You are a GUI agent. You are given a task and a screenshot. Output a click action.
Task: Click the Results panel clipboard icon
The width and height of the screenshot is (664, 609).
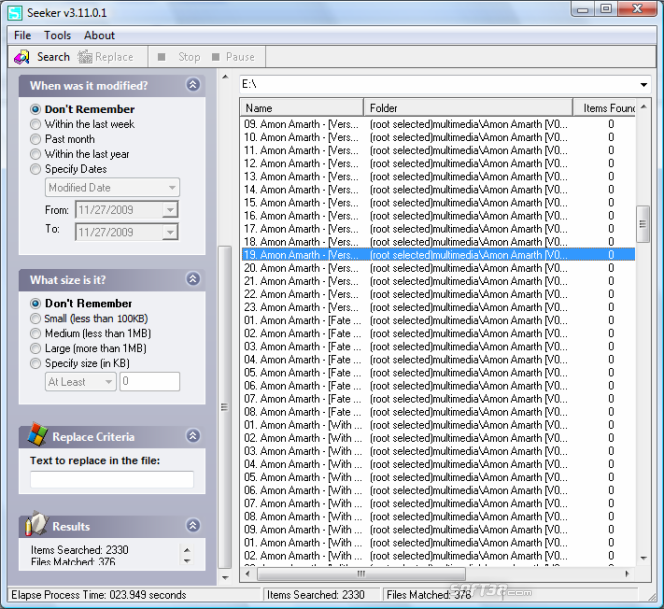point(36,525)
